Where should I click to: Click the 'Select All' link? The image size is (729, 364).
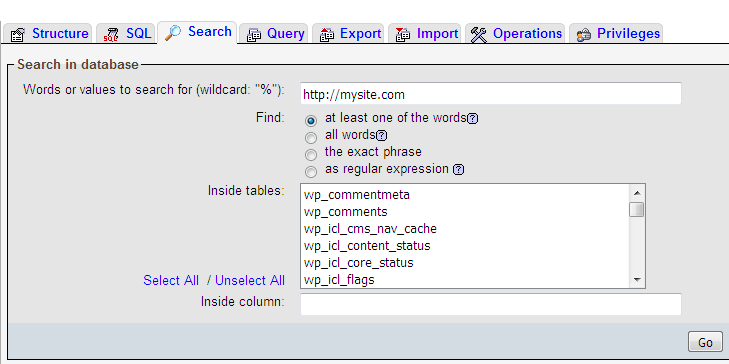pos(171,280)
